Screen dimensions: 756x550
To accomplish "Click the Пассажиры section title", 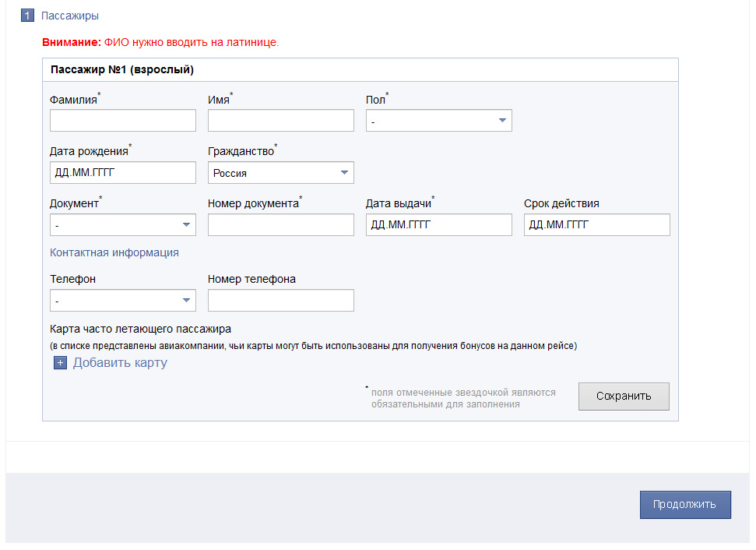I will point(70,16).
